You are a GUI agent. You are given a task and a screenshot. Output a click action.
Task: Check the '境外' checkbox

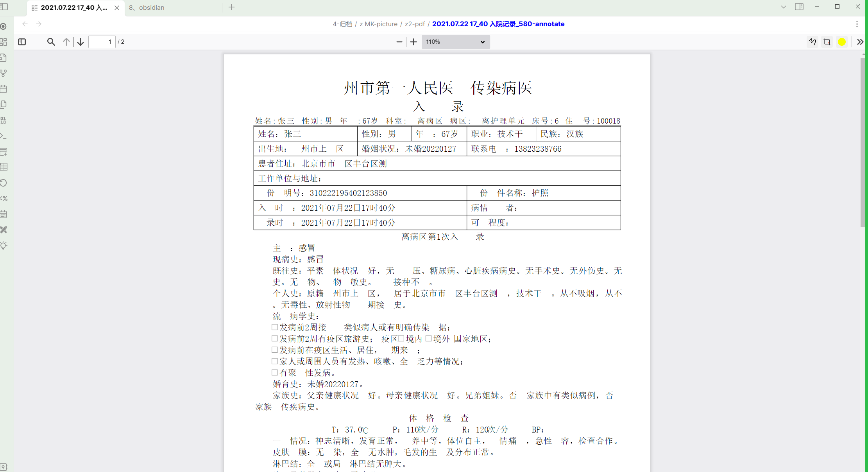(429, 338)
